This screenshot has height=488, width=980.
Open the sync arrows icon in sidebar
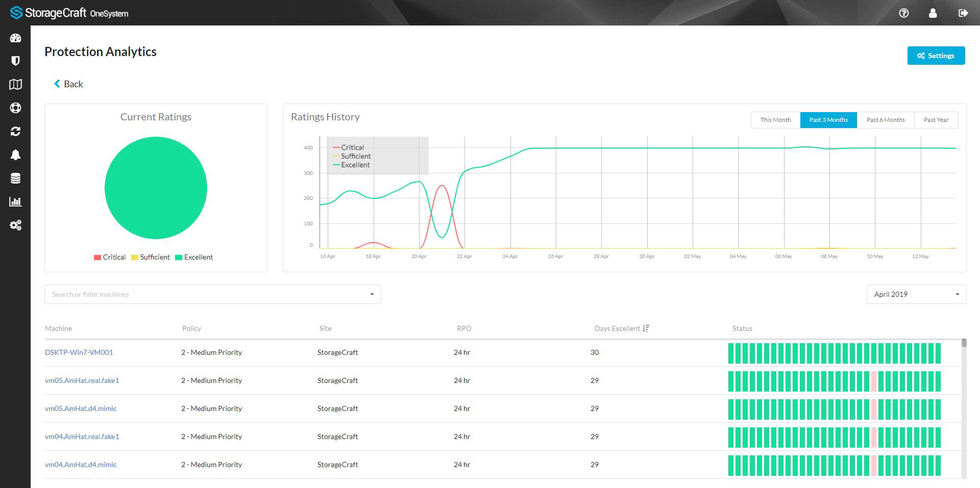pos(15,132)
